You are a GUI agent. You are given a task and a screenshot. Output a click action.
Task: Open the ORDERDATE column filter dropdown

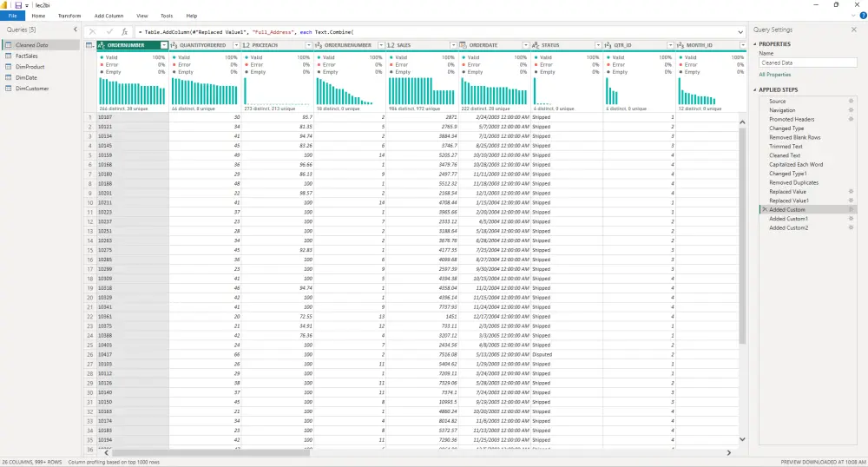click(526, 45)
